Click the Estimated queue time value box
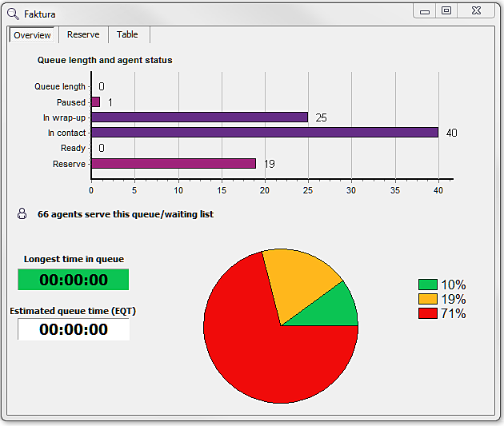The image size is (504, 426). tap(74, 329)
